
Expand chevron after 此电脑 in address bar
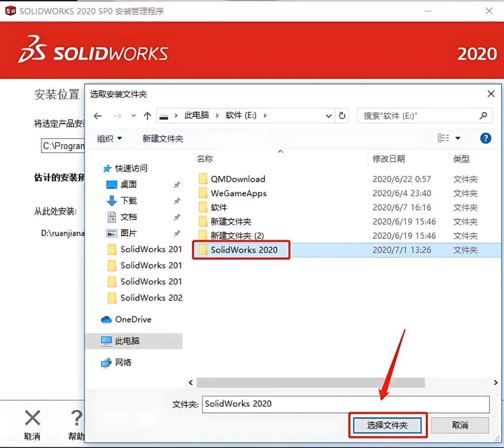click(x=217, y=115)
